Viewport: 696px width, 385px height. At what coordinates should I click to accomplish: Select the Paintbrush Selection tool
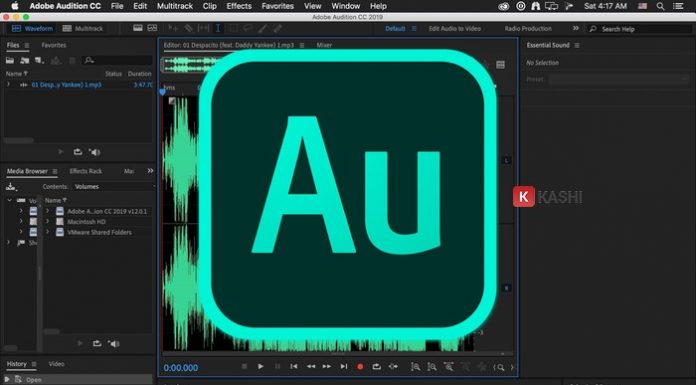[x=263, y=28]
